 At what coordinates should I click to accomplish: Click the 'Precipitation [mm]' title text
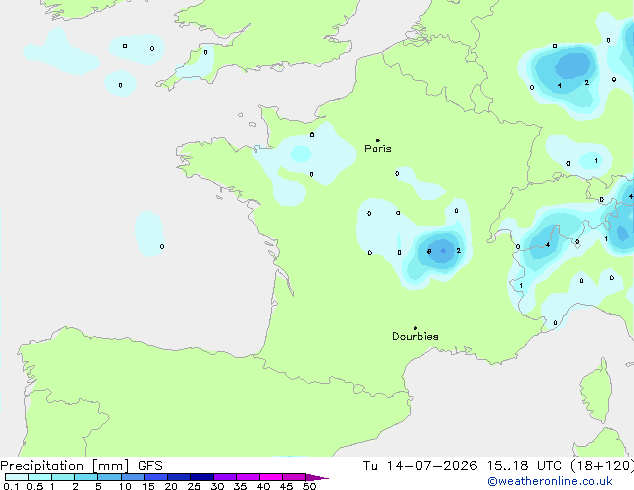(x=65, y=466)
